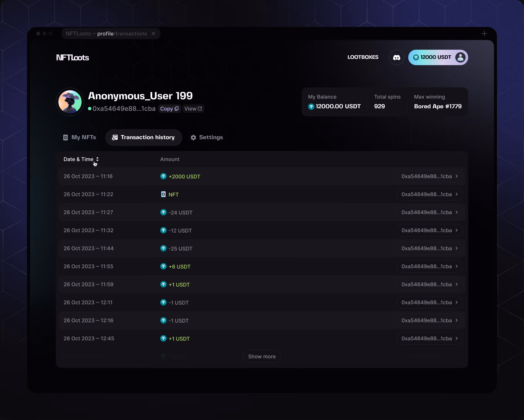Click the Copy address icon button
The width and height of the screenshot is (524, 420).
(177, 109)
